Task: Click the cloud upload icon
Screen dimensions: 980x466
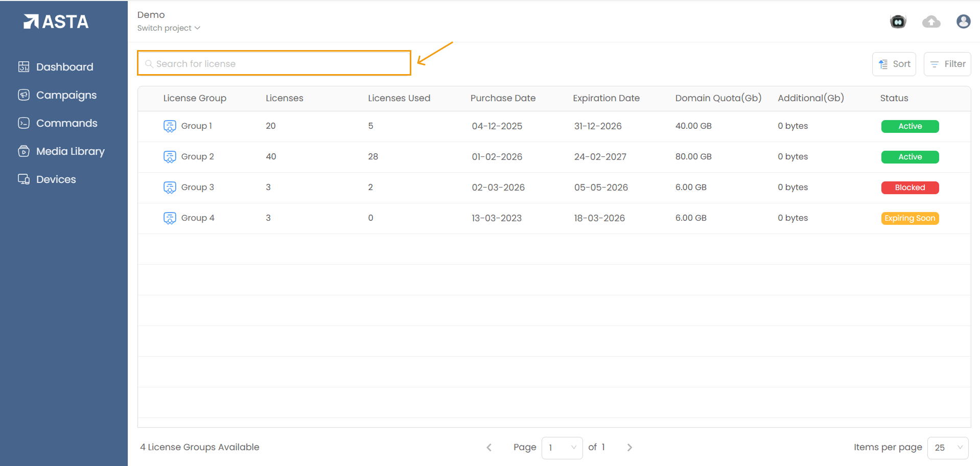Action: [x=931, y=21]
